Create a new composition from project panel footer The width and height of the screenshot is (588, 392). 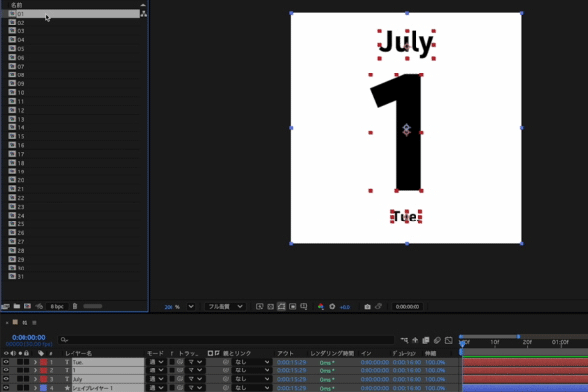(x=27, y=306)
